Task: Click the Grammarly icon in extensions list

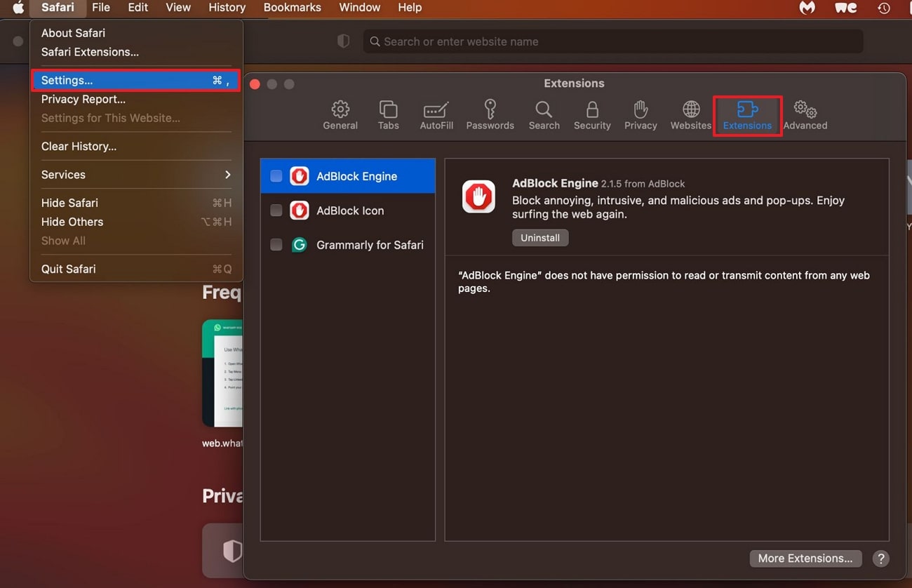Action: (300, 245)
